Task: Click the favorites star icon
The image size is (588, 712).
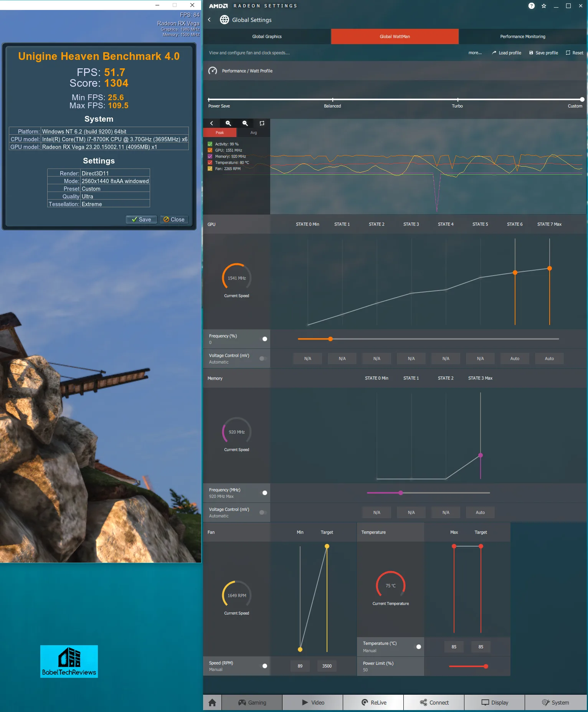Action: 544,6
